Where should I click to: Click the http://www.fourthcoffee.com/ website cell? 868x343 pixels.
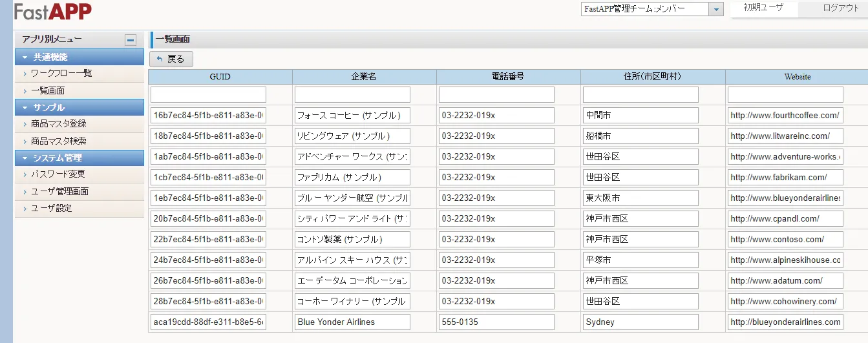785,116
